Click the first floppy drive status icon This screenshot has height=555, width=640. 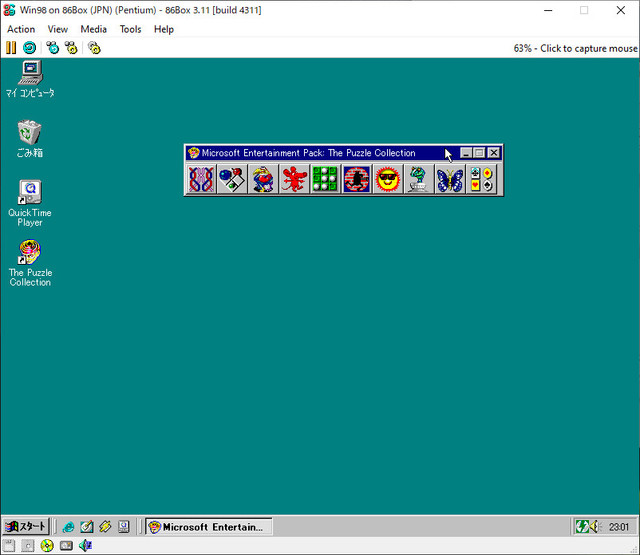9,546
